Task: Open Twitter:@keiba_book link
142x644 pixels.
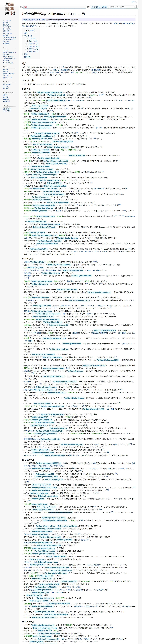Action: click(x=42, y=144)
